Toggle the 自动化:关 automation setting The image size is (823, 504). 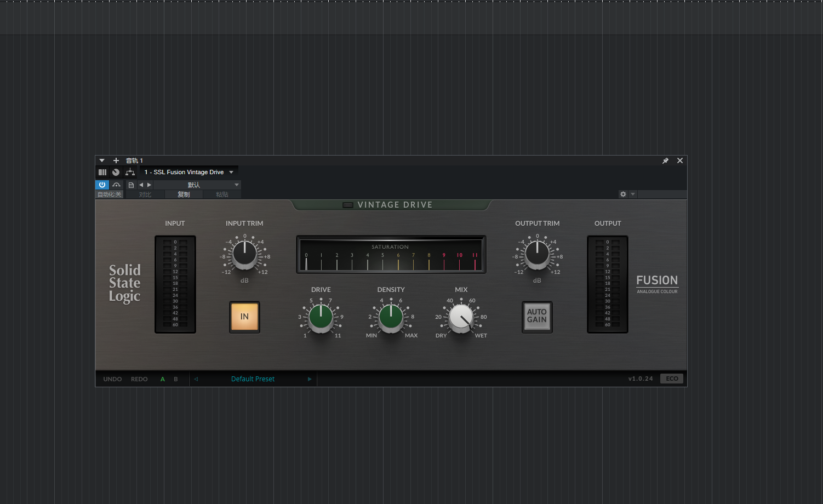pyautogui.click(x=109, y=194)
